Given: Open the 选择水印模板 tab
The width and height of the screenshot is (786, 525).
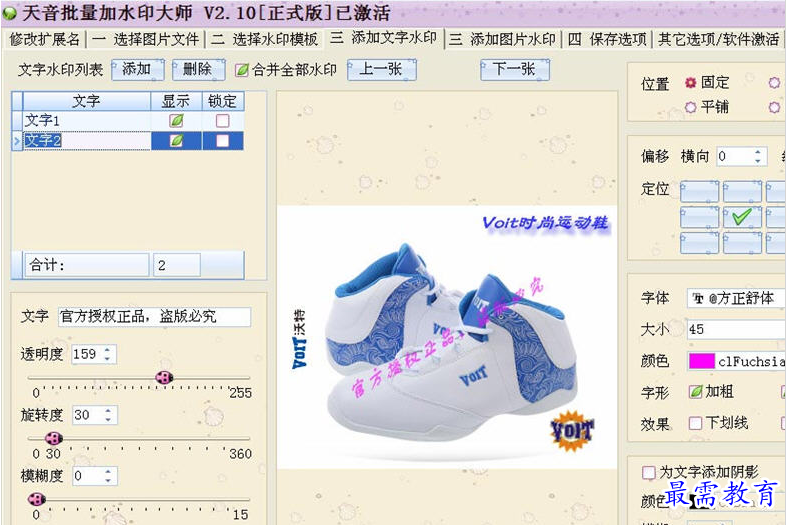Looking at the screenshot, I should (265, 39).
